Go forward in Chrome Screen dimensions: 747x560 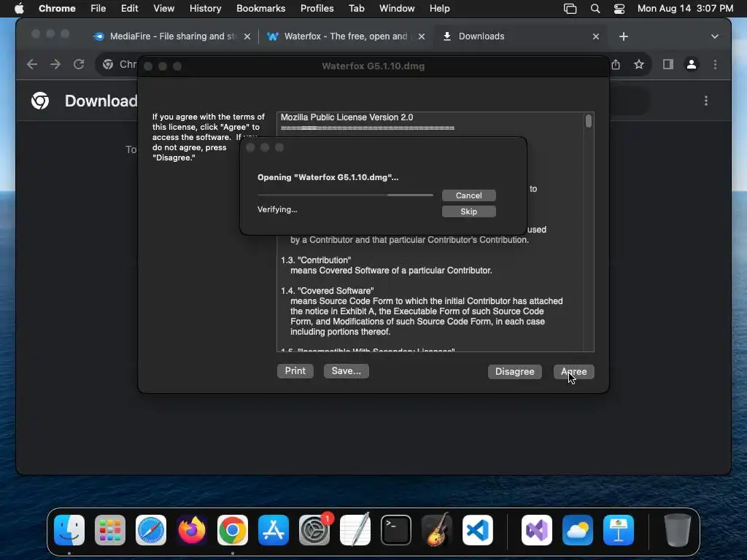pyautogui.click(x=55, y=64)
